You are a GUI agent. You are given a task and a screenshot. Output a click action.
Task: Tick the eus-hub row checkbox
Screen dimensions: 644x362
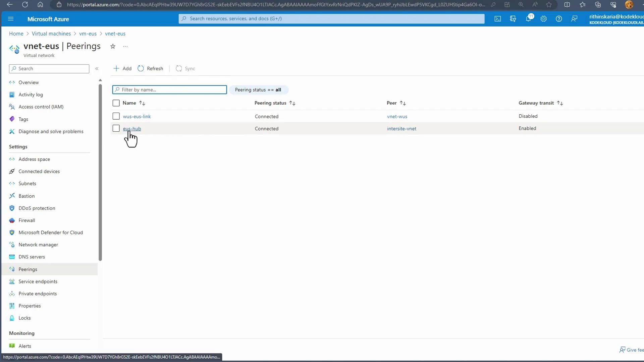(116, 128)
